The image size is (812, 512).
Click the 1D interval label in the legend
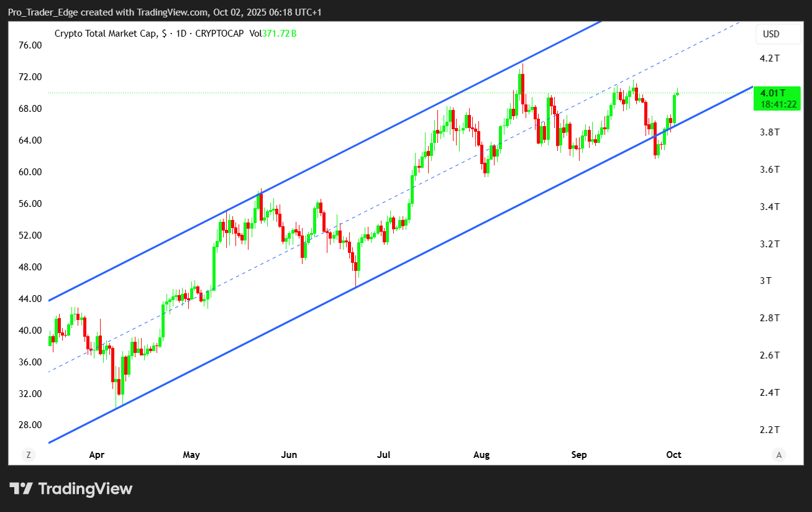point(183,34)
